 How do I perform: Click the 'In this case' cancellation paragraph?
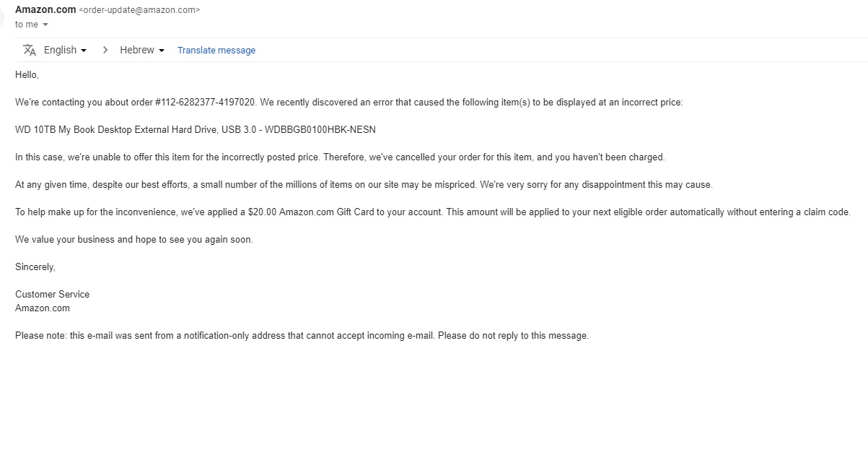point(339,157)
